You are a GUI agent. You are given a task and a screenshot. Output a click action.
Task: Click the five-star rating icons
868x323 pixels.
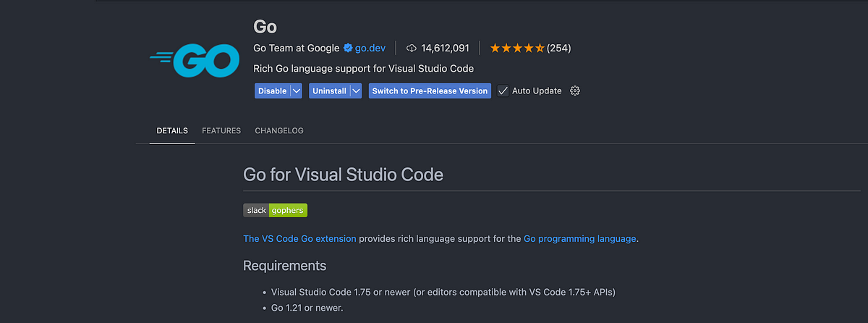(x=516, y=49)
